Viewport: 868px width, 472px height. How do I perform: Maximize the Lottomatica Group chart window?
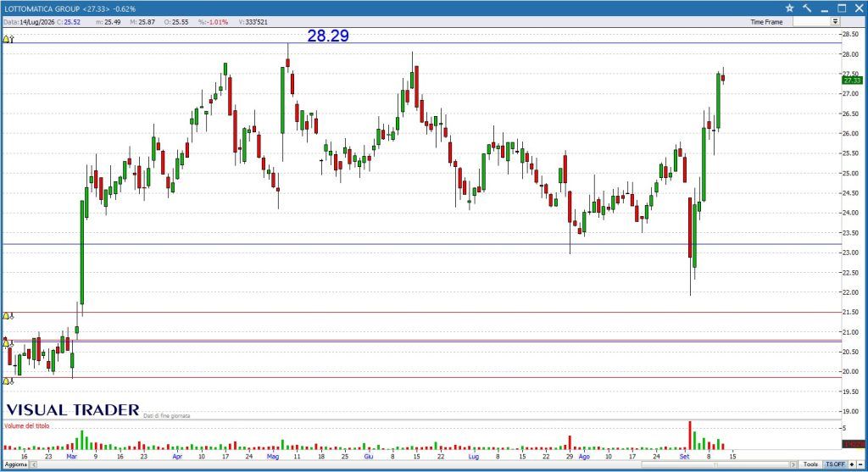842,8
